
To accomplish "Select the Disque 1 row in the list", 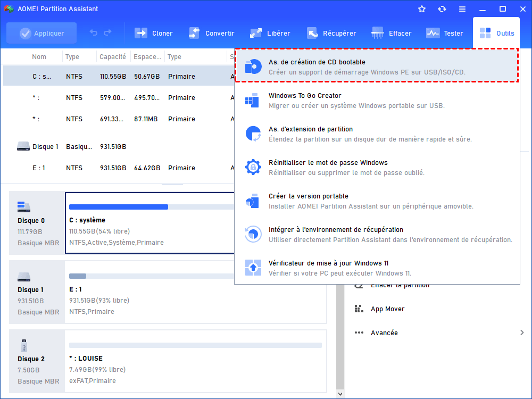I will (119, 147).
